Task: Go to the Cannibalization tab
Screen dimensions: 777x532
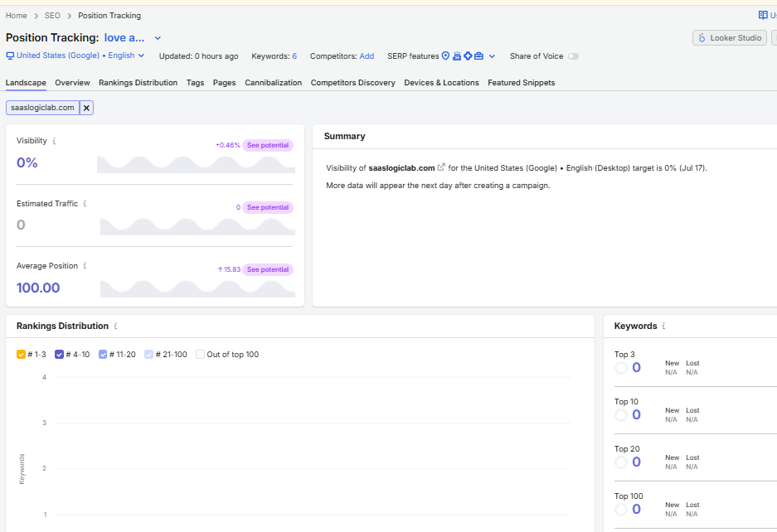Action: pyautogui.click(x=273, y=83)
